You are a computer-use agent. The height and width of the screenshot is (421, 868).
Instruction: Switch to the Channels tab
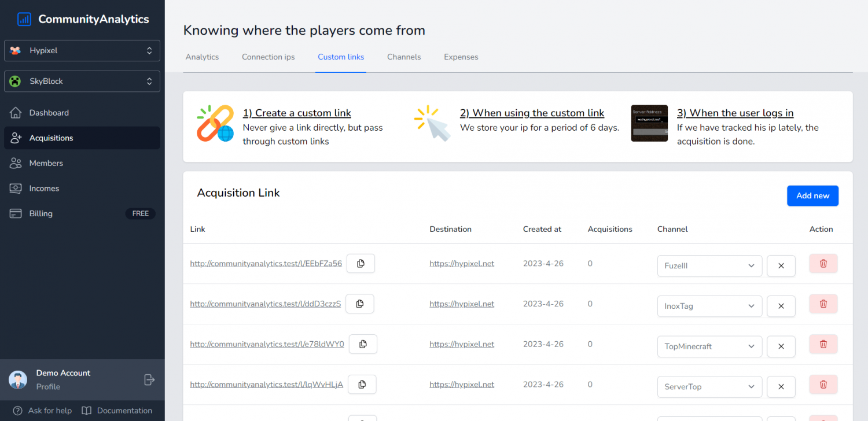[404, 57]
